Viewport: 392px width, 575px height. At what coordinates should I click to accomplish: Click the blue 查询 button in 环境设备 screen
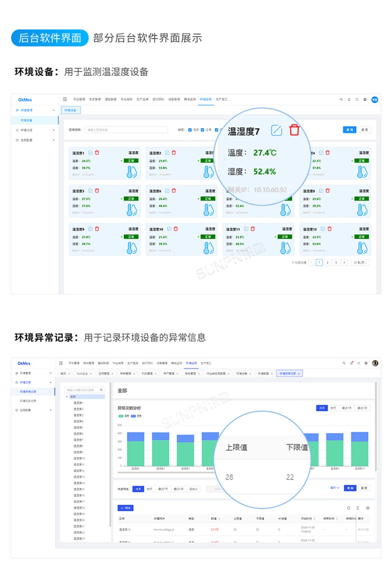[x=350, y=130]
